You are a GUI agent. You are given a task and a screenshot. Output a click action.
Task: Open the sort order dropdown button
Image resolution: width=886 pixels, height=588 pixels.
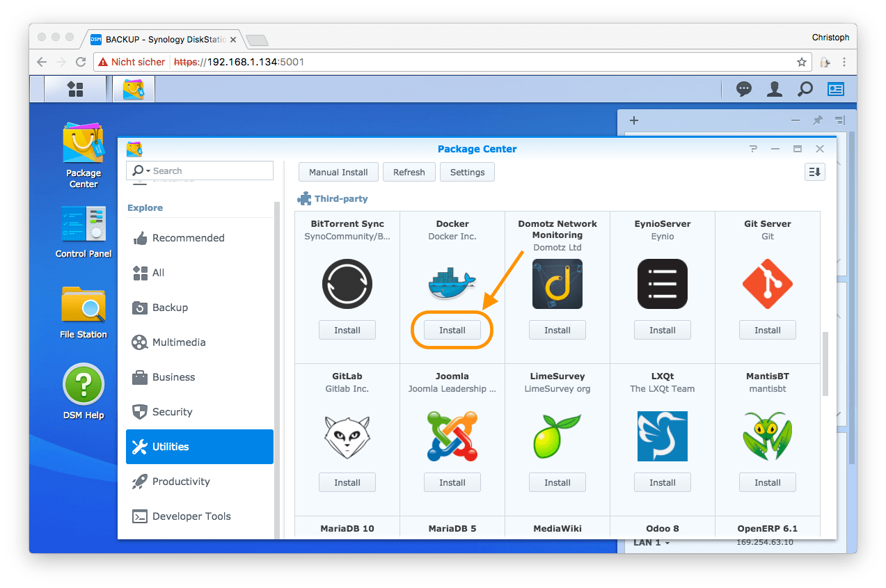tap(814, 172)
